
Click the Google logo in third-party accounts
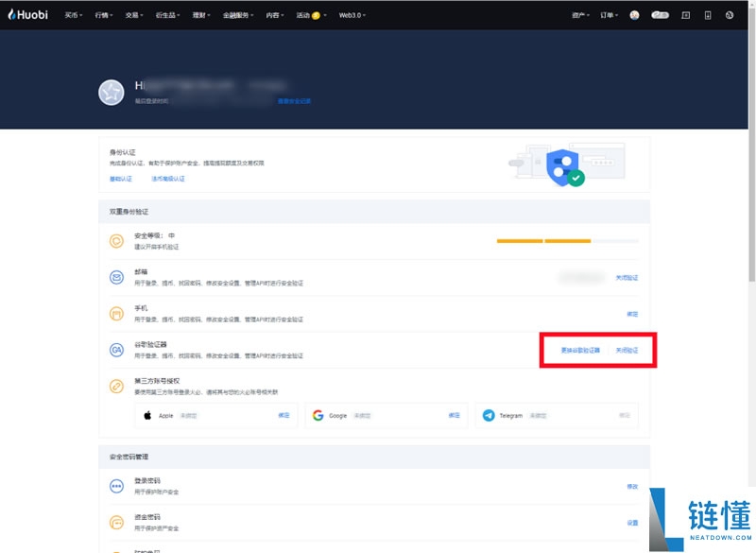click(318, 415)
